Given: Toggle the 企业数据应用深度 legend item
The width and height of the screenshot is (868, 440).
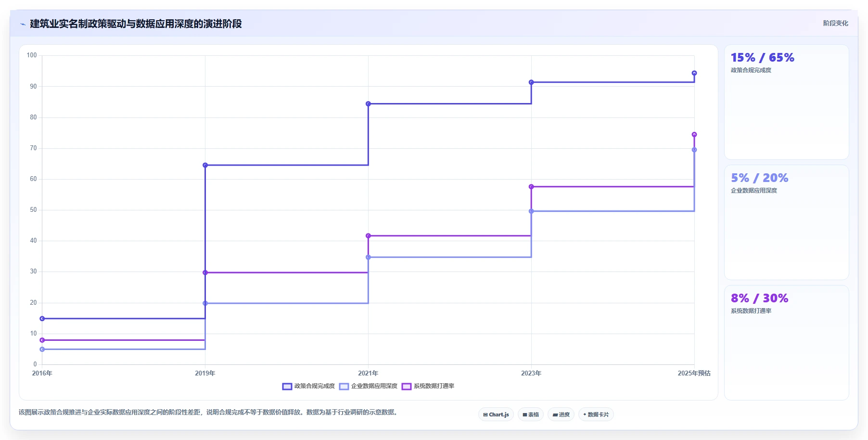Looking at the screenshot, I should point(368,386).
